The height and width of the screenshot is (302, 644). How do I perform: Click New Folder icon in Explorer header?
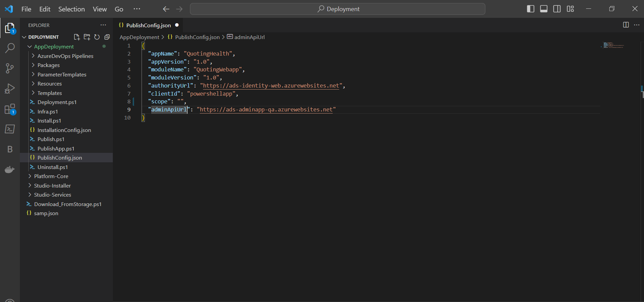pyautogui.click(x=87, y=37)
